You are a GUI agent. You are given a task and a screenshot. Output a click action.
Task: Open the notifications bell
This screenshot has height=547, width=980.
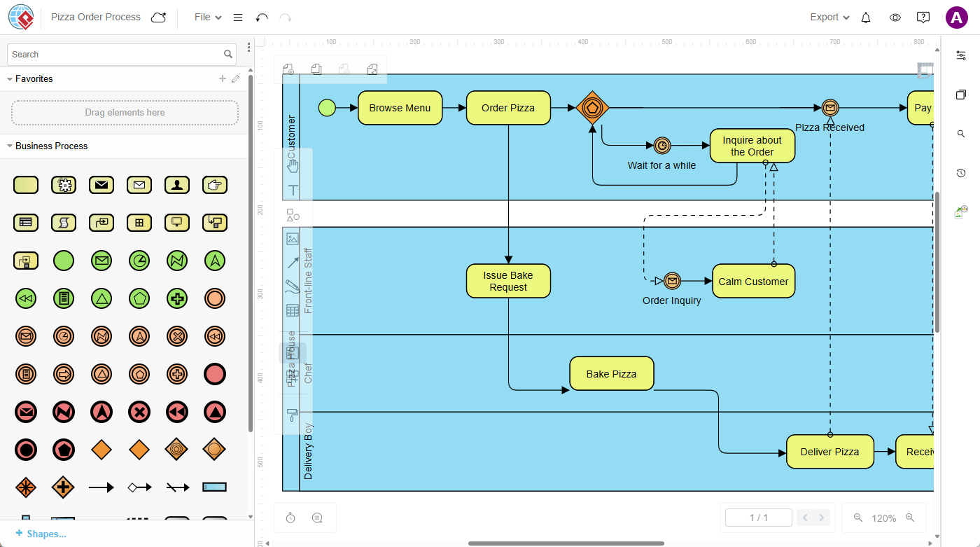point(866,18)
